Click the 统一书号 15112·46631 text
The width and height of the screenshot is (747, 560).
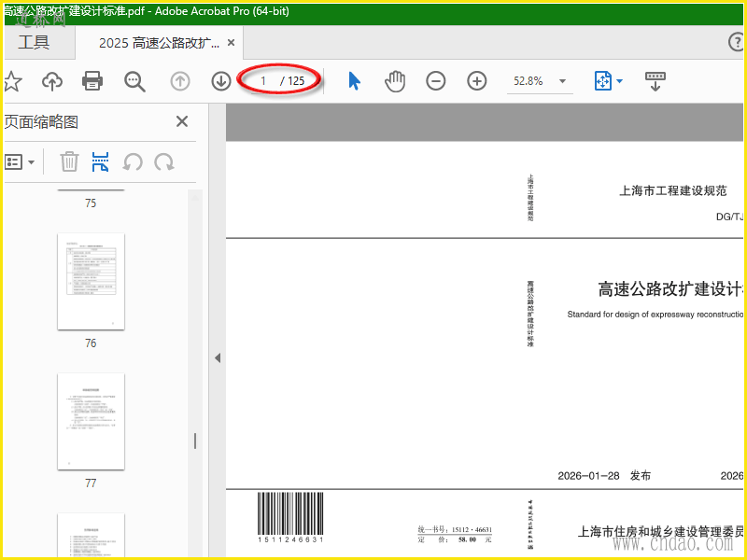point(455,529)
